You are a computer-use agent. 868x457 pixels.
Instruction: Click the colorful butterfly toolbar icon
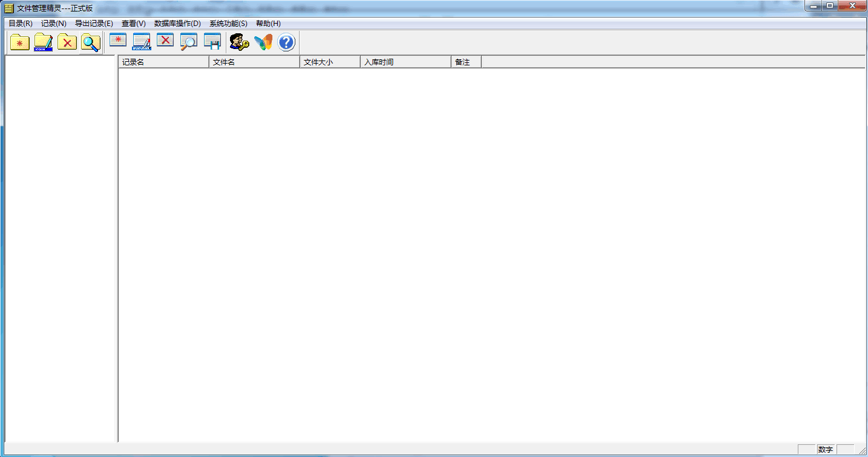click(263, 42)
